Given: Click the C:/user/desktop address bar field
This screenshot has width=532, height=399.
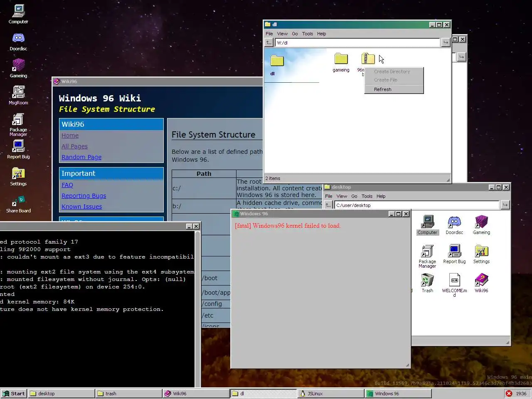Looking at the screenshot, I should (x=417, y=205).
